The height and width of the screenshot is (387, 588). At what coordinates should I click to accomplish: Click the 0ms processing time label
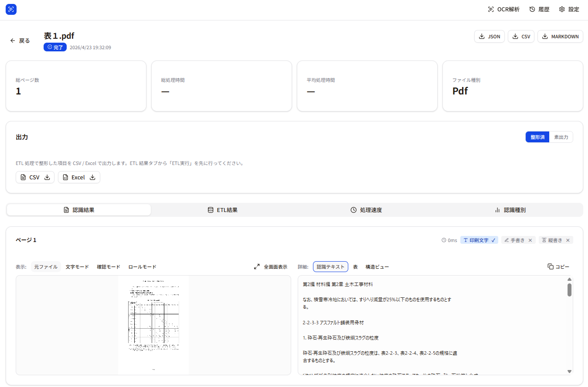[x=449, y=240]
